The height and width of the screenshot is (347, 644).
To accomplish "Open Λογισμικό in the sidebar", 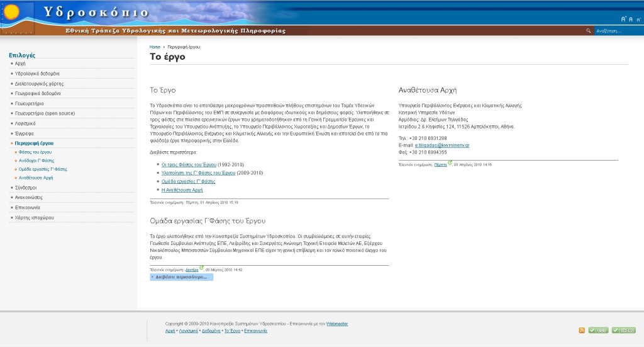I will (x=25, y=123).
